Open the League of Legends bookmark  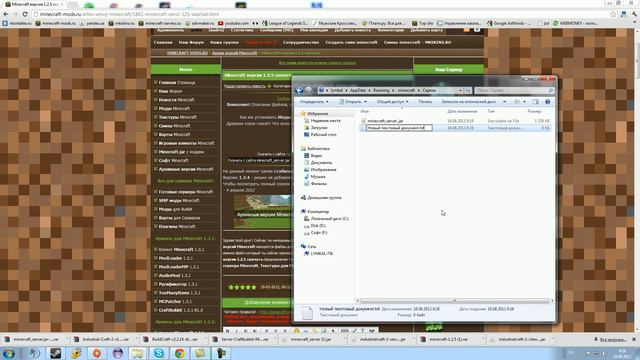point(285,23)
